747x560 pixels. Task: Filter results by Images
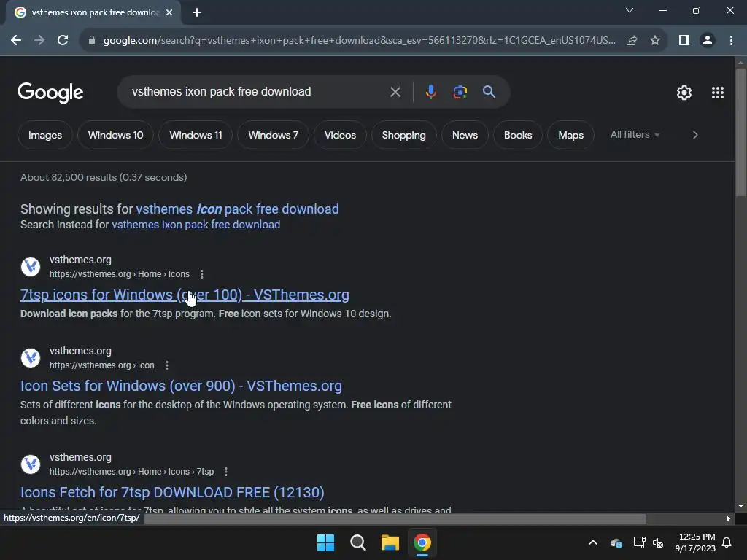[45, 135]
